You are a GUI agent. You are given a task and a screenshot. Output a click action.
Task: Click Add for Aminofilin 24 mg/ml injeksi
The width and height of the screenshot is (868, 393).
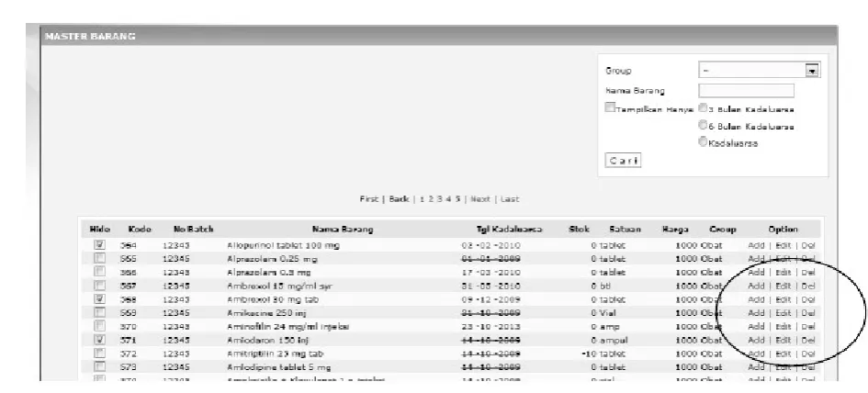pyautogui.click(x=756, y=327)
